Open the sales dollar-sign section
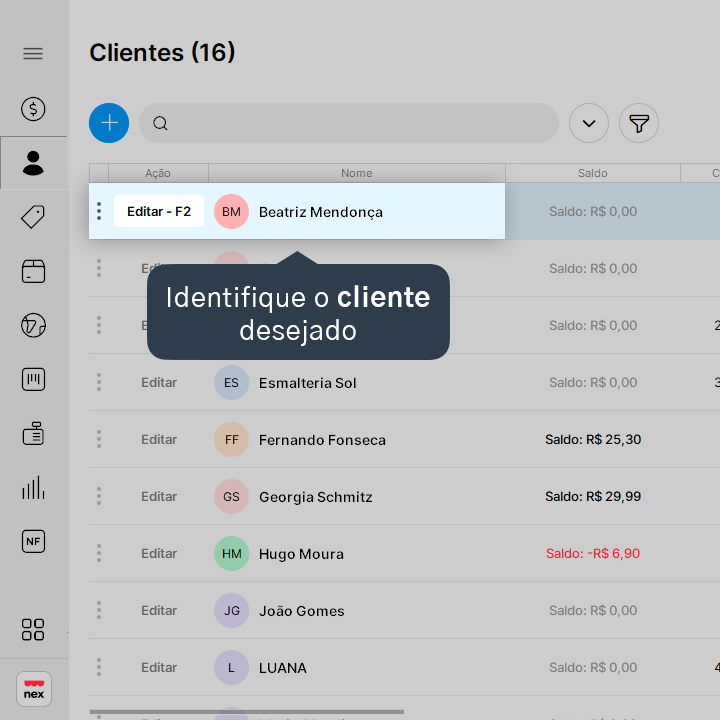The image size is (720, 720). (33, 109)
